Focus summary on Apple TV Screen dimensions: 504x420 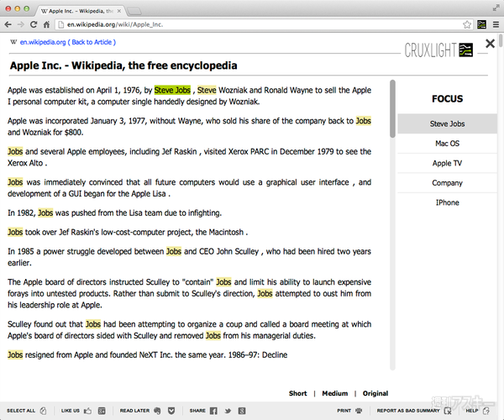point(447,163)
